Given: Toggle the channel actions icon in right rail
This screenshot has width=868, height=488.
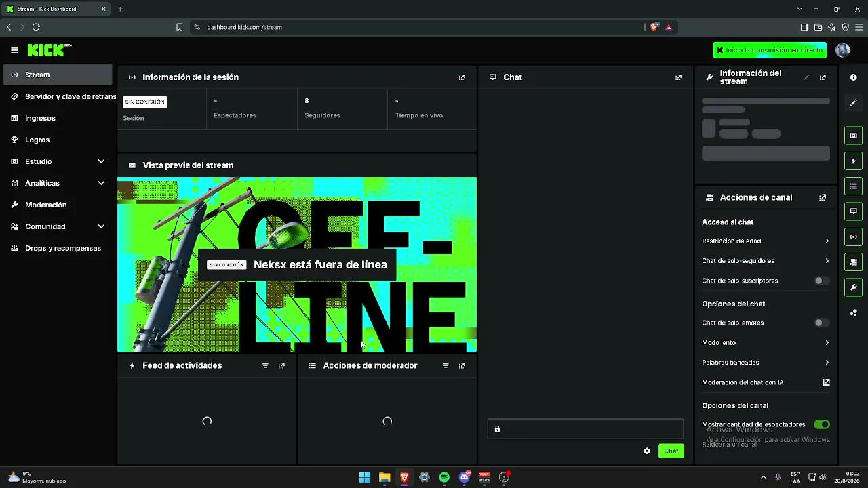Looking at the screenshot, I should 854,262.
